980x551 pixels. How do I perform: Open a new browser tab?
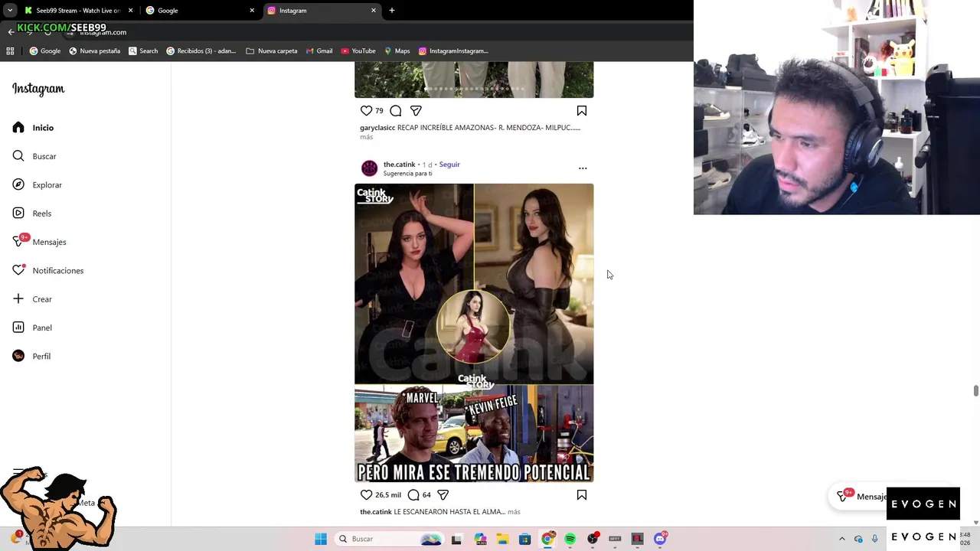pyautogui.click(x=392, y=10)
